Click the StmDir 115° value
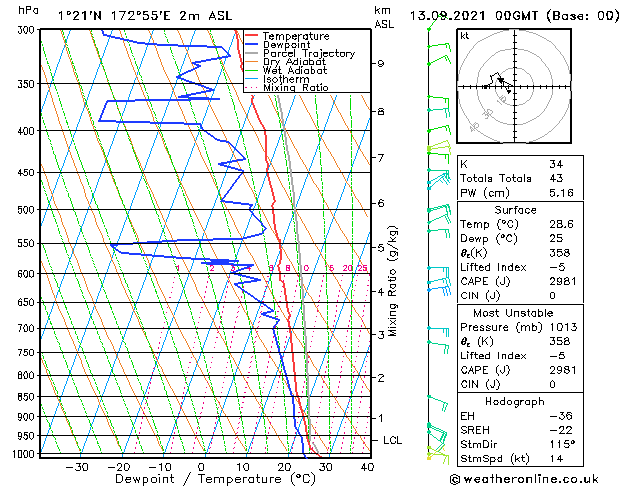This screenshot has width=629, height=486. pyautogui.click(x=562, y=444)
